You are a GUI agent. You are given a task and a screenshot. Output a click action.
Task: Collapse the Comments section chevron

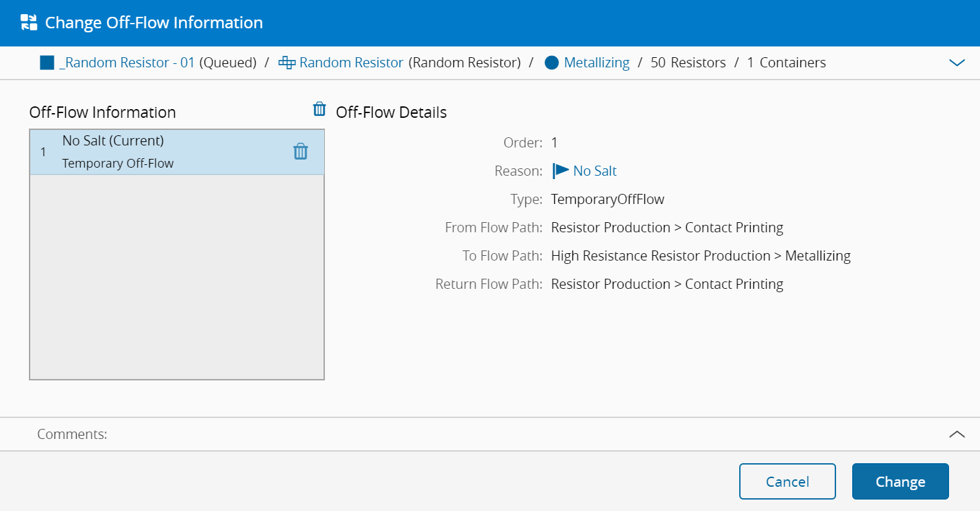pyautogui.click(x=956, y=434)
